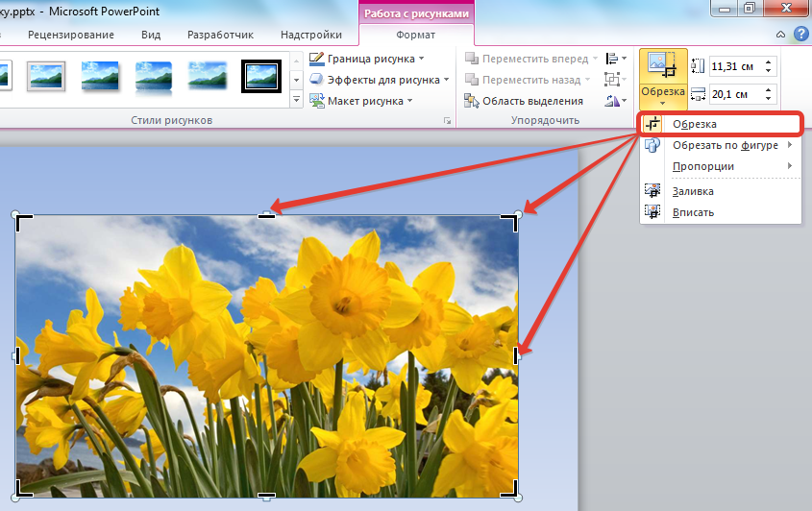Switch to the Формат ribbon tab
Image resolution: width=812 pixels, height=511 pixels.
pos(415,35)
